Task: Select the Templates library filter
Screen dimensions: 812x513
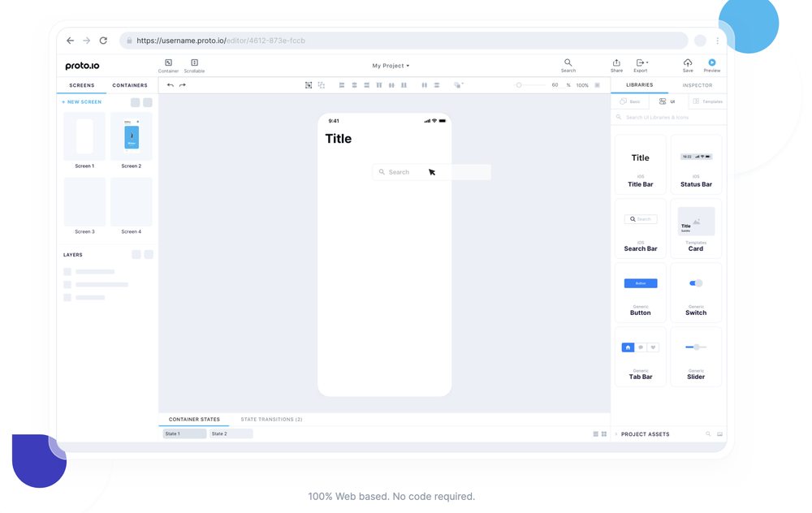Action: (707, 101)
